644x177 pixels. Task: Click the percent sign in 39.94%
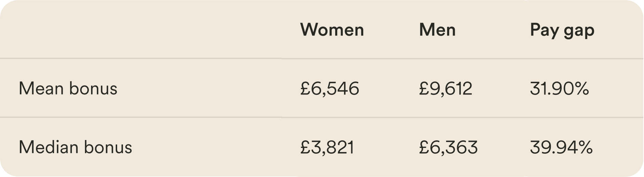click(585, 147)
